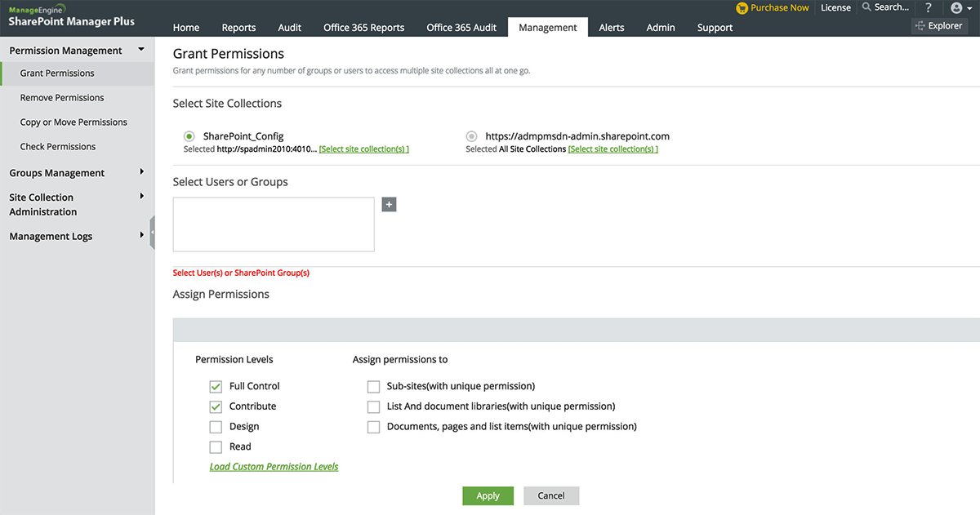
Task: Click the SharePoint Manager Plus logo
Action: [72, 16]
